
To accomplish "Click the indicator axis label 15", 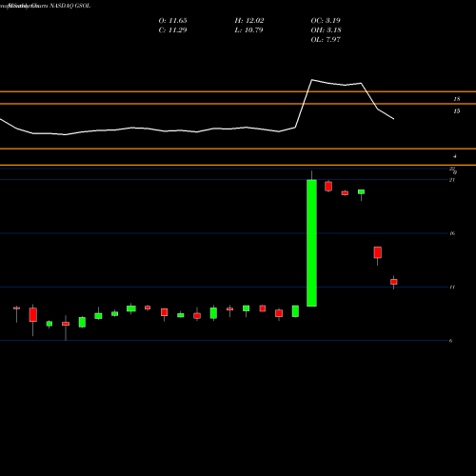I will [x=456, y=111].
